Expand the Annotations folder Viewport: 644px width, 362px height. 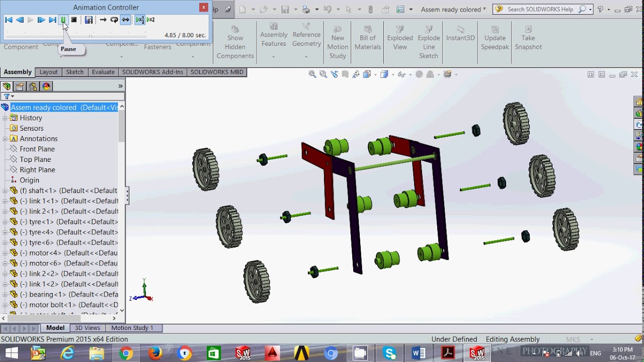point(5,139)
